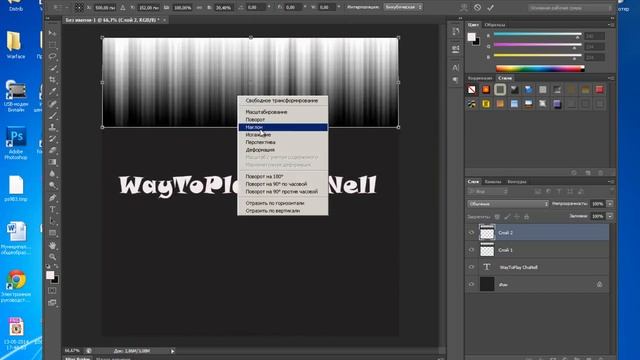Screen dimensions: 640x360
Task: Select the Слой 1 layer thumbnail
Action: coord(487,250)
